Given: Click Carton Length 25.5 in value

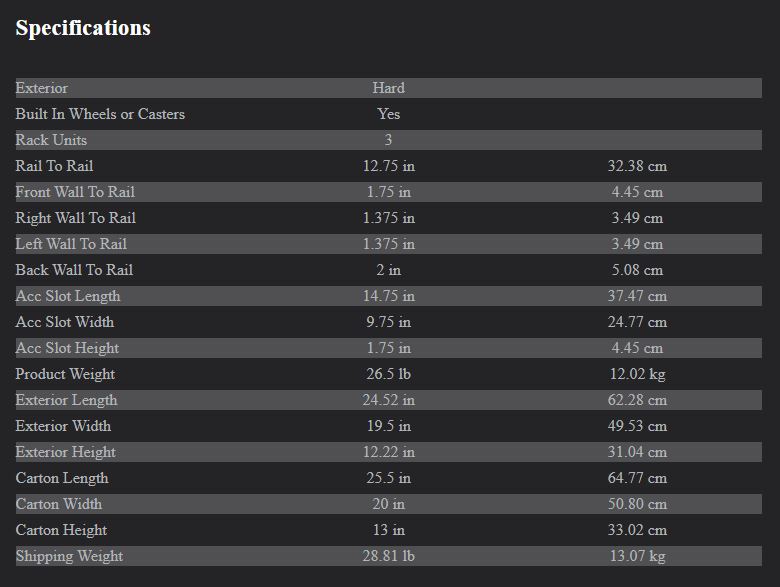Looking at the screenshot, I should [389, 478].
